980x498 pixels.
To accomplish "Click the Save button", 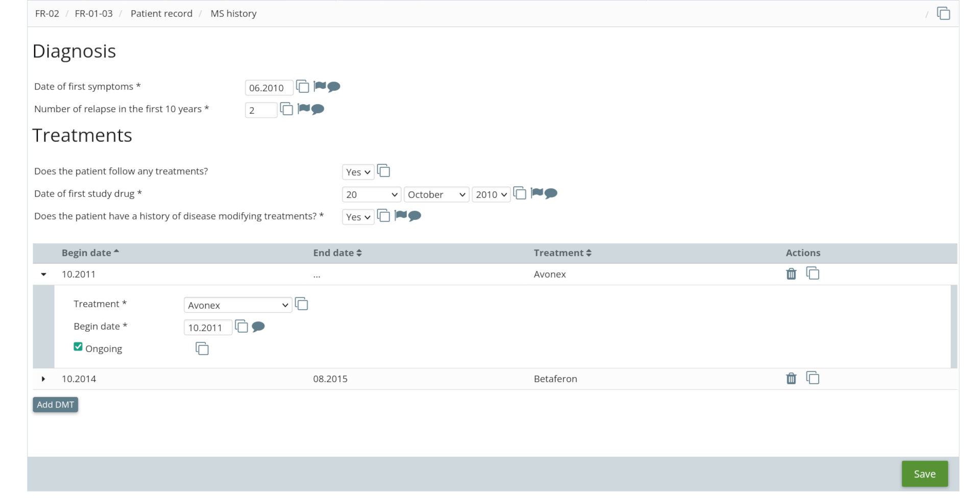I will [924, 474].
